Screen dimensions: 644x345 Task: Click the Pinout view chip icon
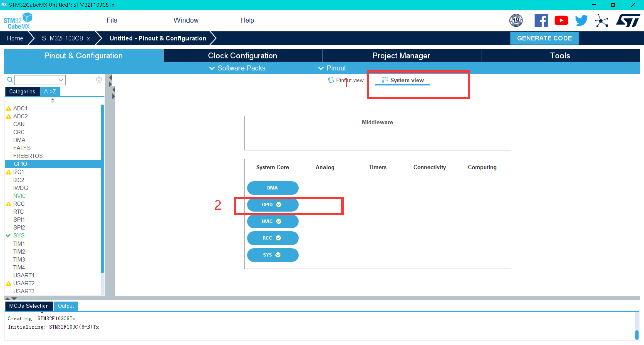(x=331, y=80)
